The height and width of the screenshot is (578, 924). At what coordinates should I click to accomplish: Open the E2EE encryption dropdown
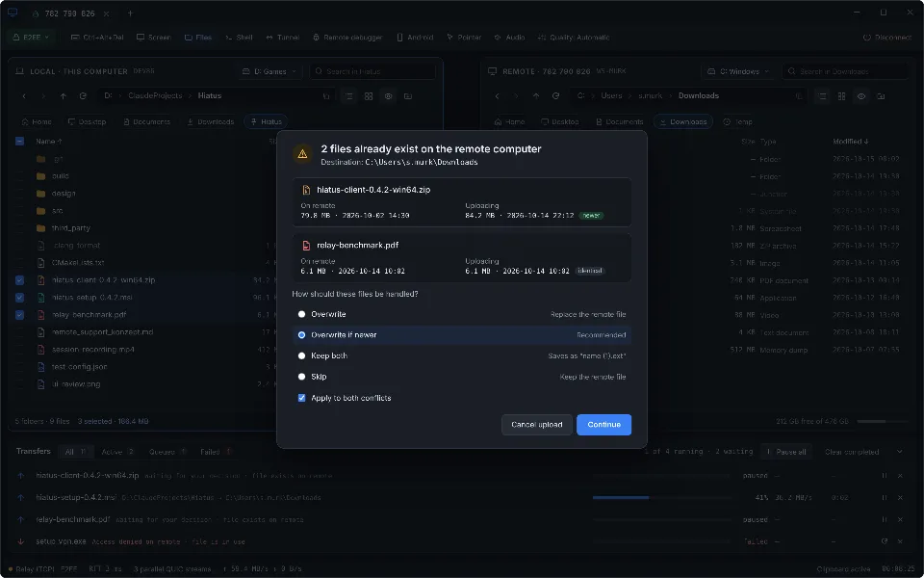pyautogui.click(x=32, y=38)
